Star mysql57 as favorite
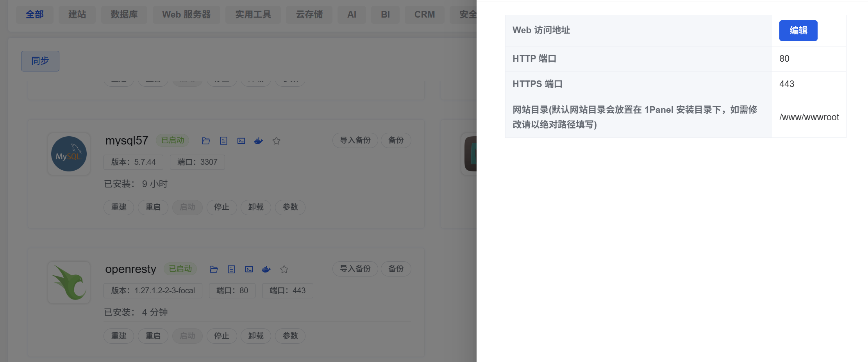Image resolution: width=868 pixels, height=362 pixels. (277, 141)
